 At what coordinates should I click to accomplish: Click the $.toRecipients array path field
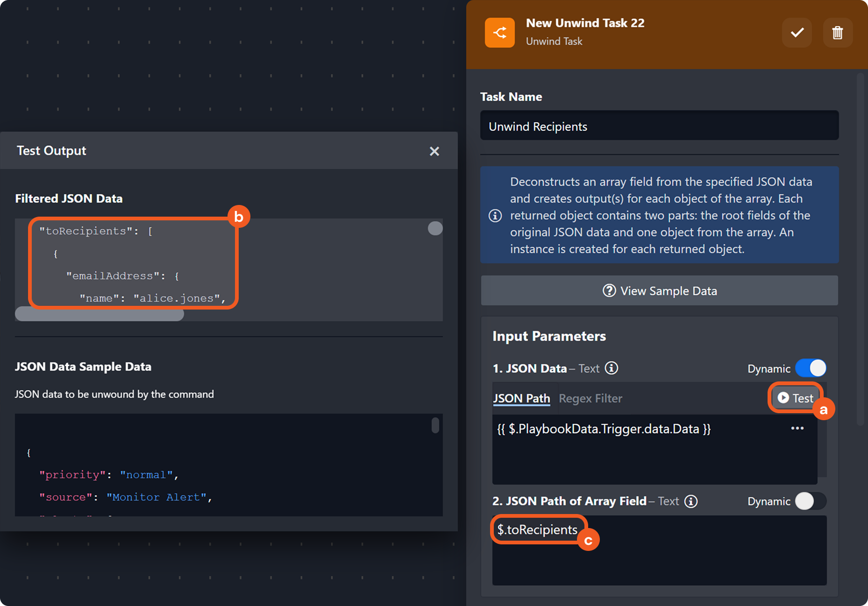click(x=537, y=530)
